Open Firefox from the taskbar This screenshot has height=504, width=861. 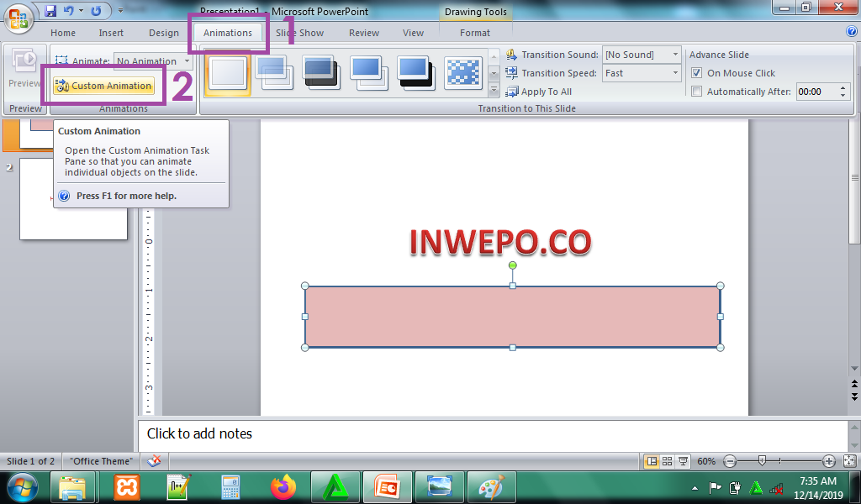click(x=283, y=487)
